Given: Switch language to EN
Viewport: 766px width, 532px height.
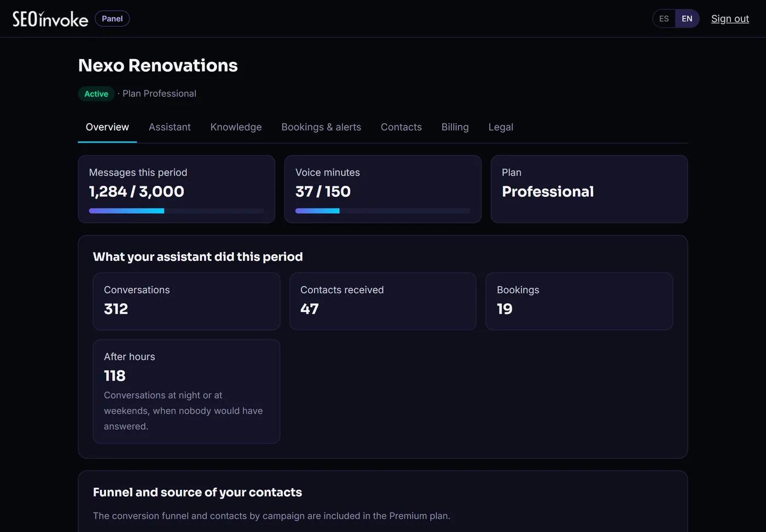Looking at the screenshot, I should (x=687, y=19).
